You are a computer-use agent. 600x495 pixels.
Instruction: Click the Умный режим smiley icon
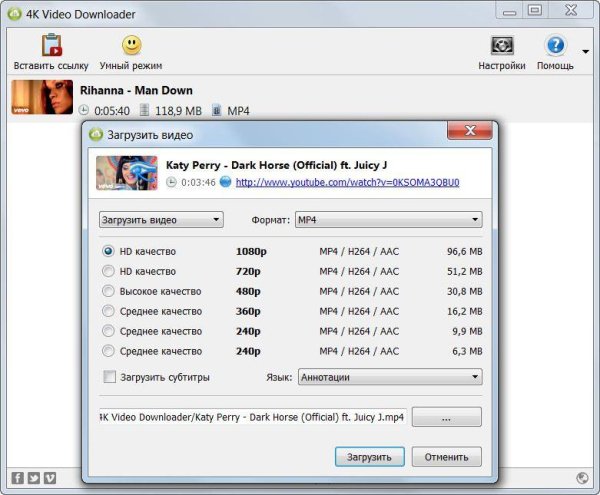pos(131,45)
